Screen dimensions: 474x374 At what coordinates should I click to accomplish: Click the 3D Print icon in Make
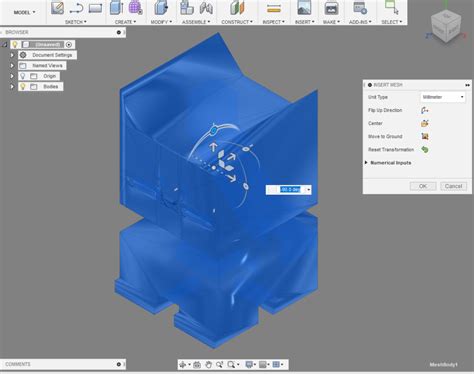click(x=331, y=8)
